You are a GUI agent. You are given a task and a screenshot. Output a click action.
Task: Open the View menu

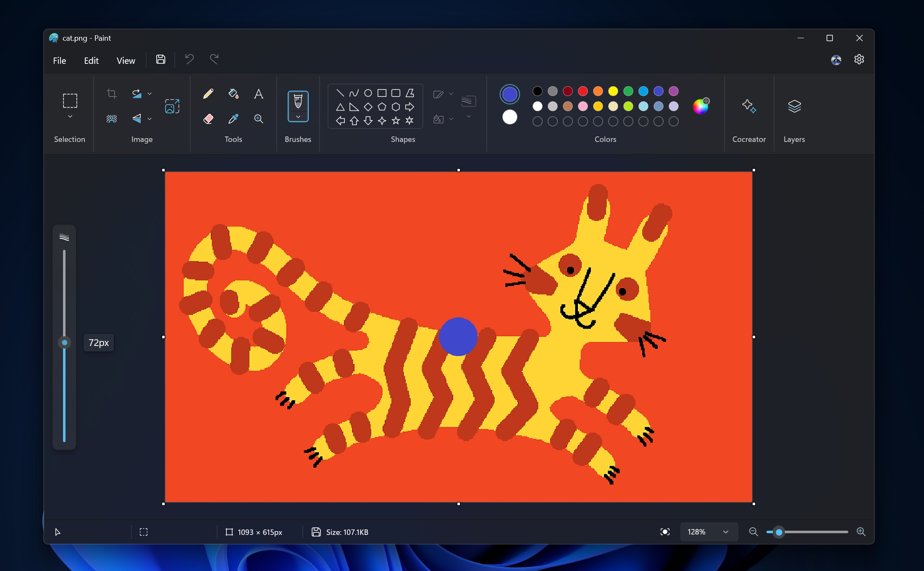(126, 60)
